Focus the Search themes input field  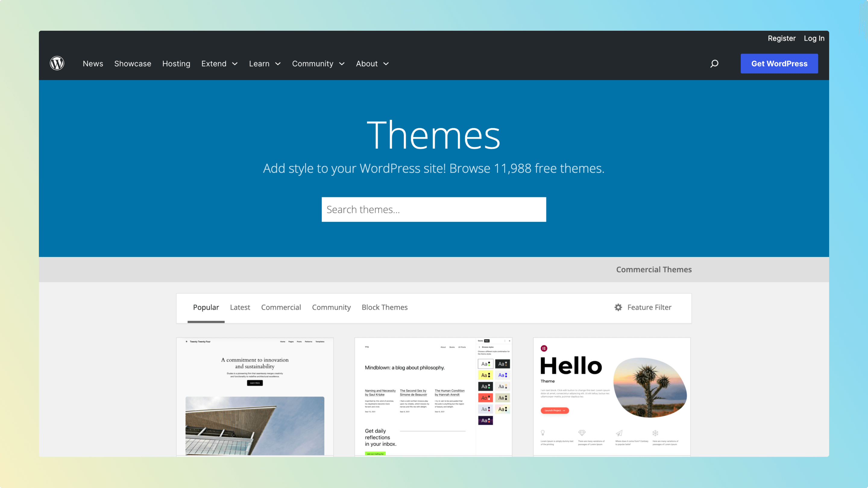tap(434, 209)
